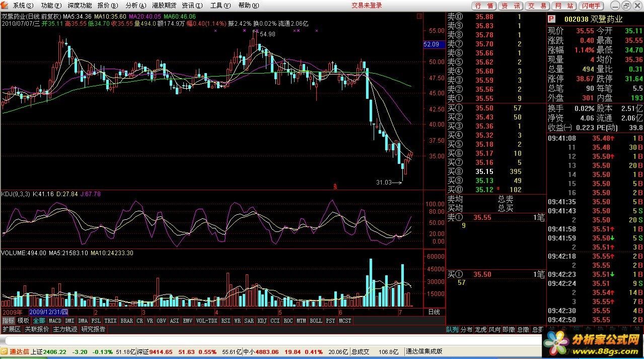This screenshot has height=359, width=644.
Task: Open the 系统(S) menu
Action: click(x=24, y=6)
